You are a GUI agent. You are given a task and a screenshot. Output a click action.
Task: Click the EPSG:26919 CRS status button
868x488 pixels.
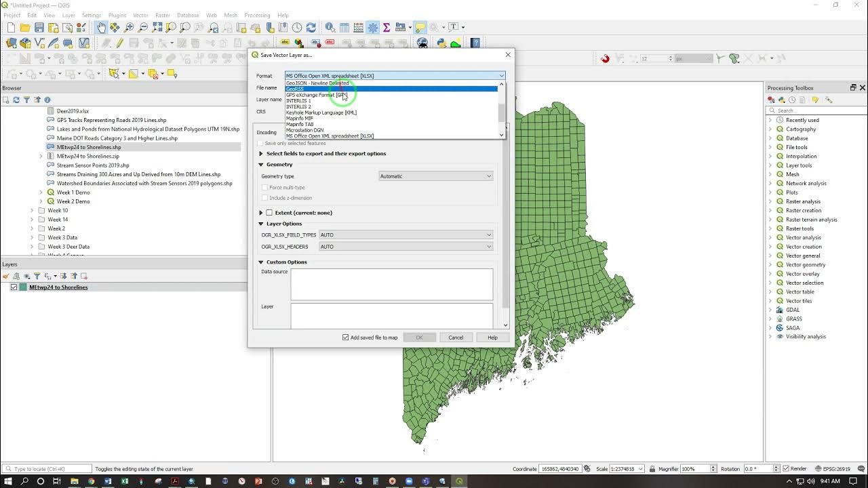832,469
